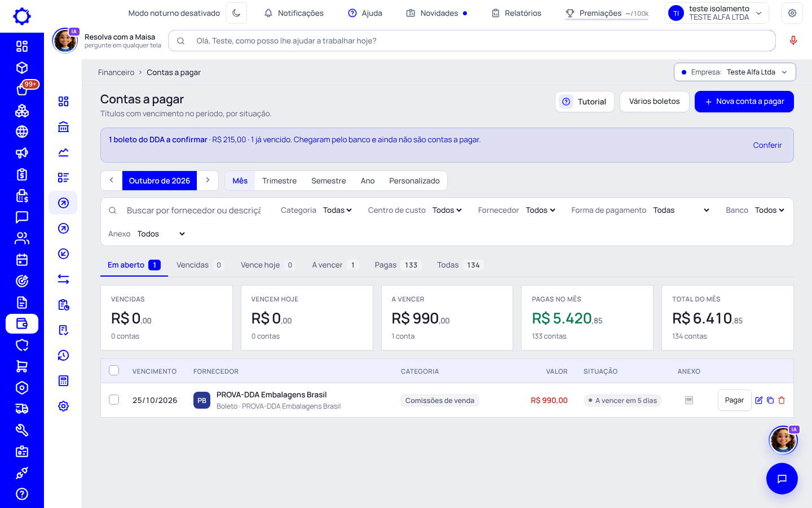
Task: Click the microphone icon beside Maisa search
Action: (793, 41)
